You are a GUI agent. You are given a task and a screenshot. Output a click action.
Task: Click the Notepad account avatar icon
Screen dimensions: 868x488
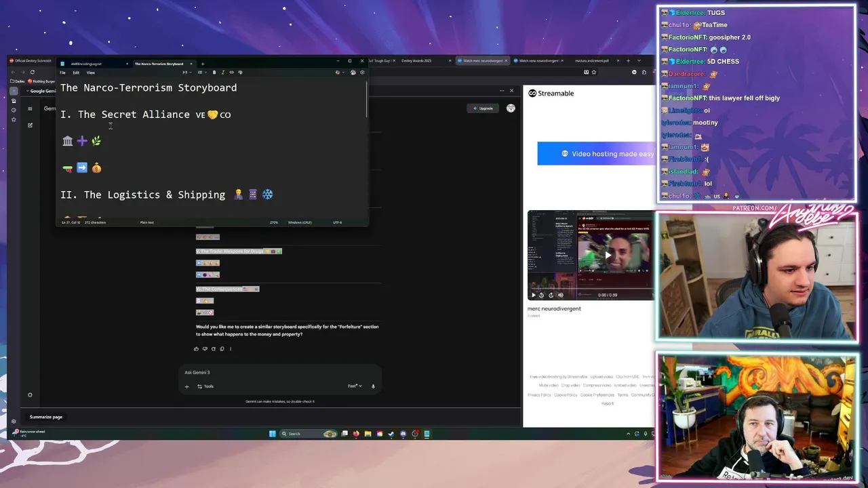[353, 73]
